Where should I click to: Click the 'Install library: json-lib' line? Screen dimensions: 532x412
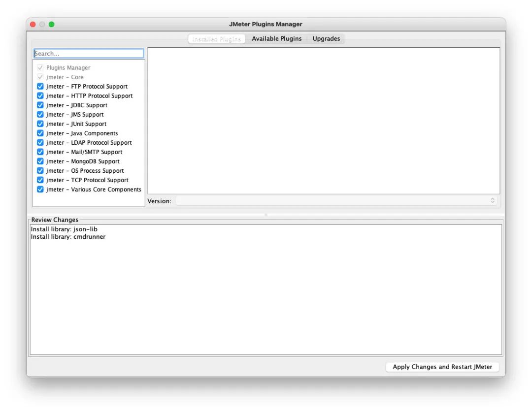[x=64, y=229]
